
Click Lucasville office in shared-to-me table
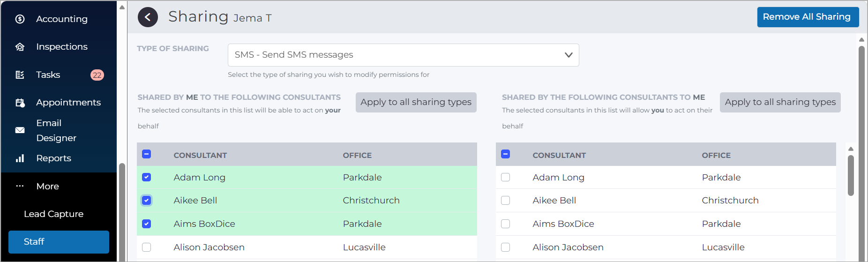[x=723, y=247]
